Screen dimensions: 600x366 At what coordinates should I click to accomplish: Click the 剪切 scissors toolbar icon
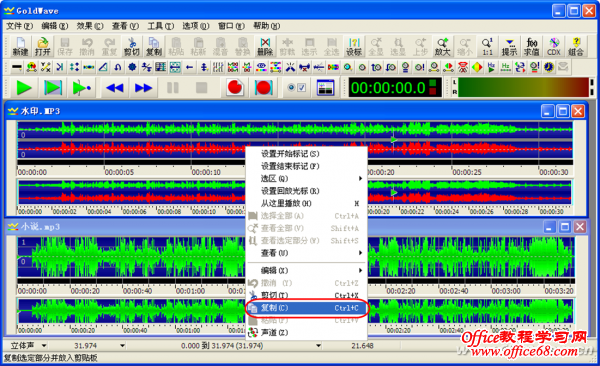132,47
